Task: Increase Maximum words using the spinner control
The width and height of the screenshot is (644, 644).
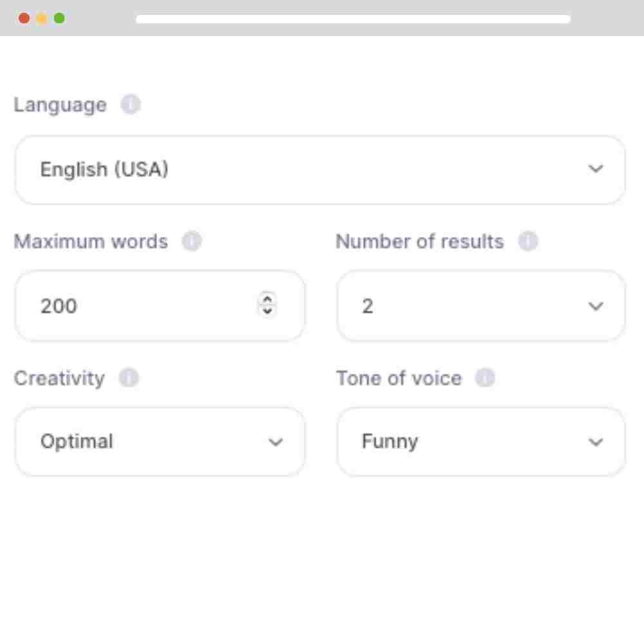Action: pos(268,300)
